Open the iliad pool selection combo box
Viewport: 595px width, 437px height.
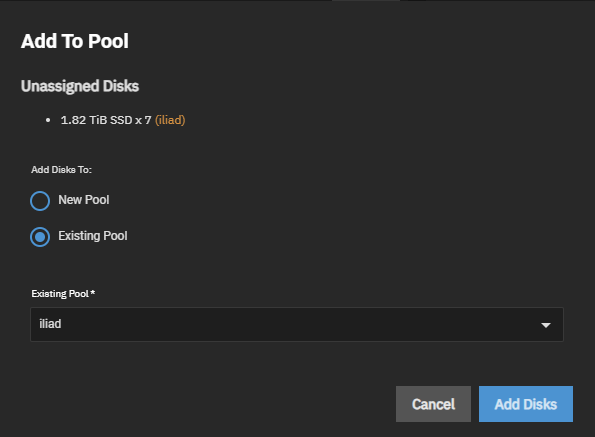point(297,324)
